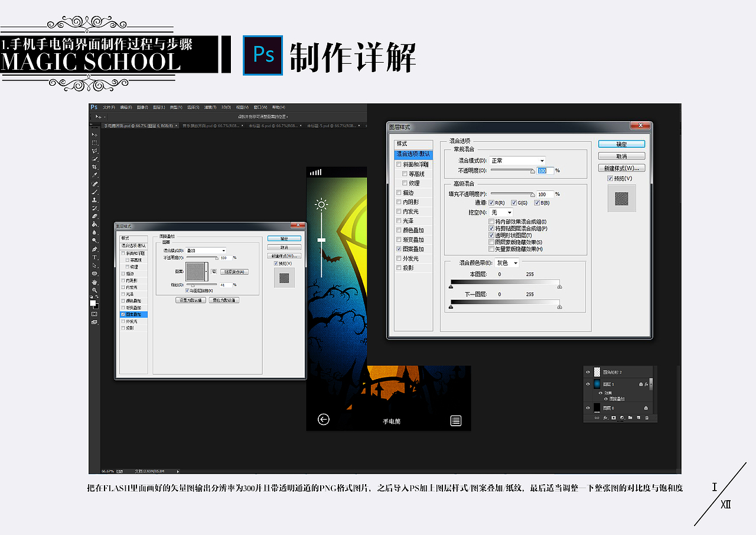Screen dimensions: 756x535
Task: Open the 文件(F) menu
Action: click(x=109, y=108)
